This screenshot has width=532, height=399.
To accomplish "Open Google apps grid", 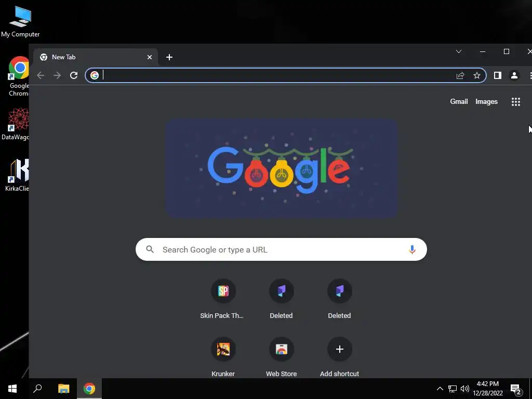I will [516, 102].
